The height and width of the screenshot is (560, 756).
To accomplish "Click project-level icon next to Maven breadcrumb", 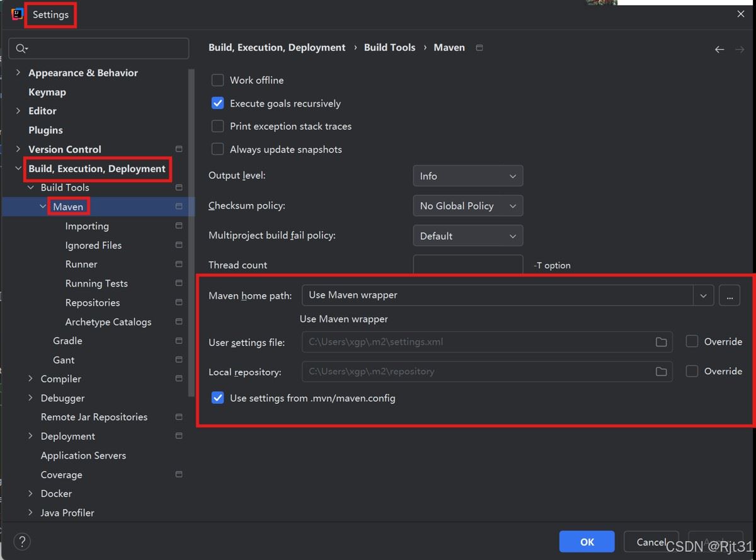I will [x=479, y=48].
